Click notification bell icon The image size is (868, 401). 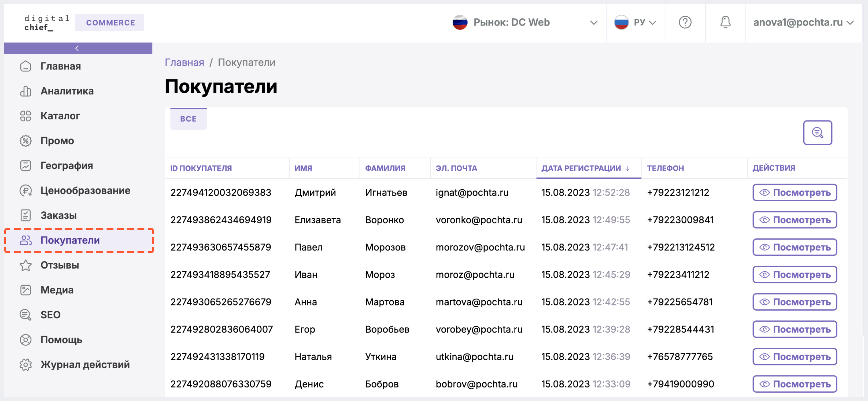(x=725, y=22)
